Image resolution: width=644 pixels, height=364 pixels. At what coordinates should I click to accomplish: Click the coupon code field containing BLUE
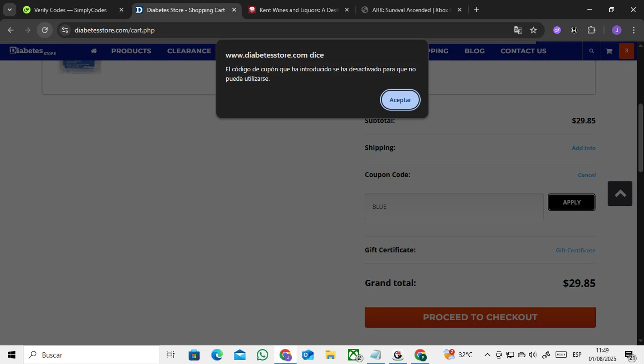(454, 206)
